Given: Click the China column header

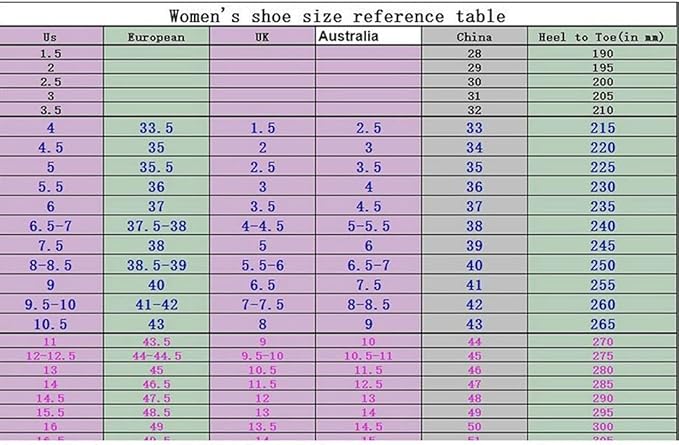Looking at the screenshot, I should click(474, 37).
